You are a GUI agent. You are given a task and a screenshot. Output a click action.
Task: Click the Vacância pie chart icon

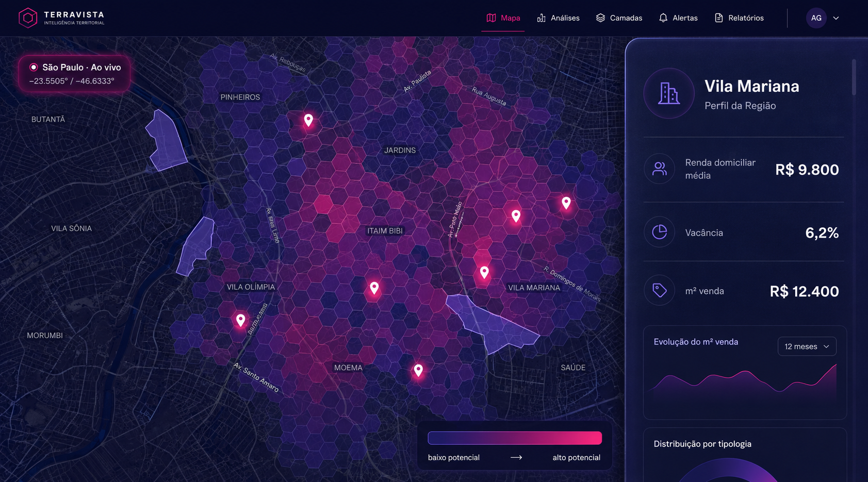tap(660, 232)
